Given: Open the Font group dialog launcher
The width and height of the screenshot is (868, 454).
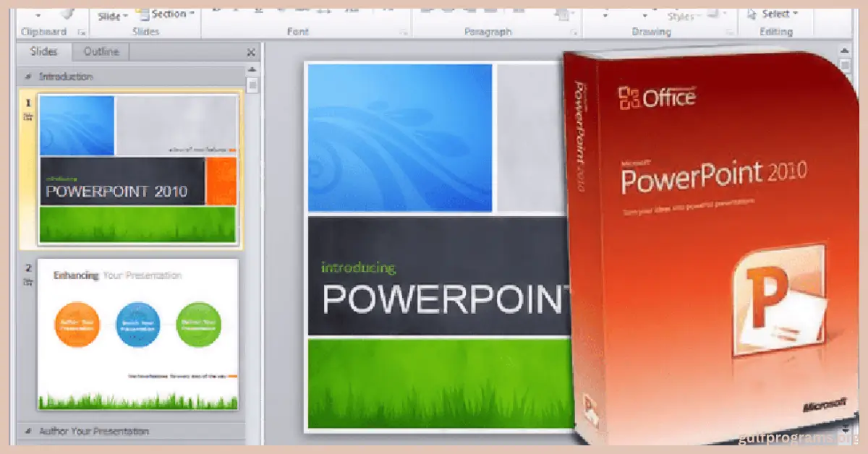Looking at the screenshot, I should coord(403,33).
